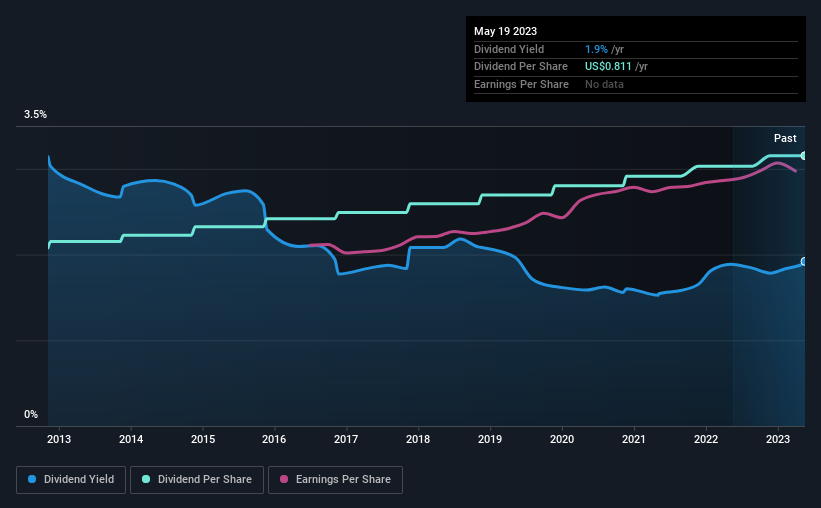Image resolution: width=821 pixels, height=508 pixels.
Task: Click the 2023 axis year label
Action: pos(778,439)
